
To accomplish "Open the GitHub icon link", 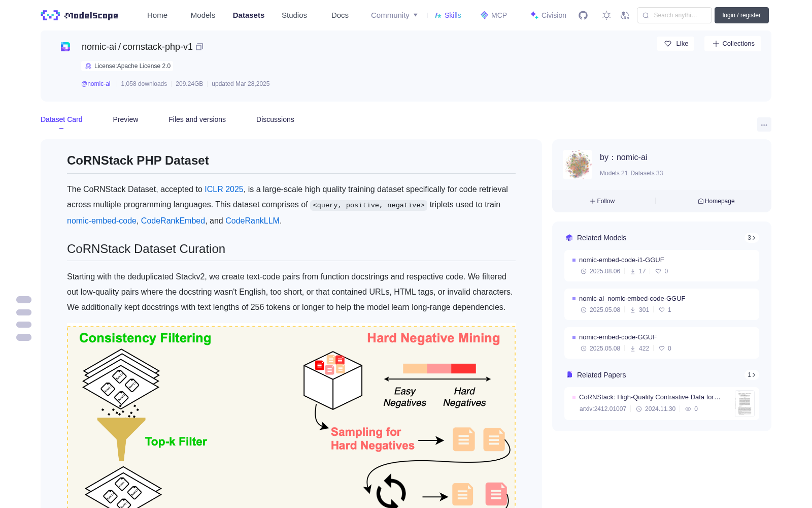I will click(583, 15).
